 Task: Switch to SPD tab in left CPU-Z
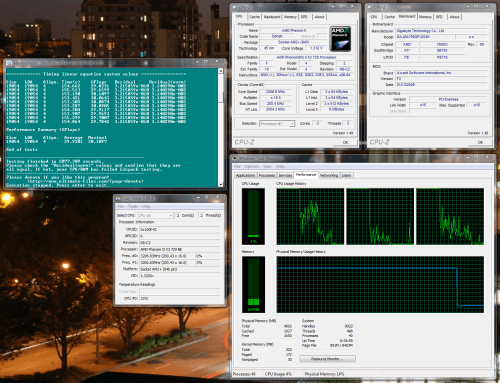point(304,17)
